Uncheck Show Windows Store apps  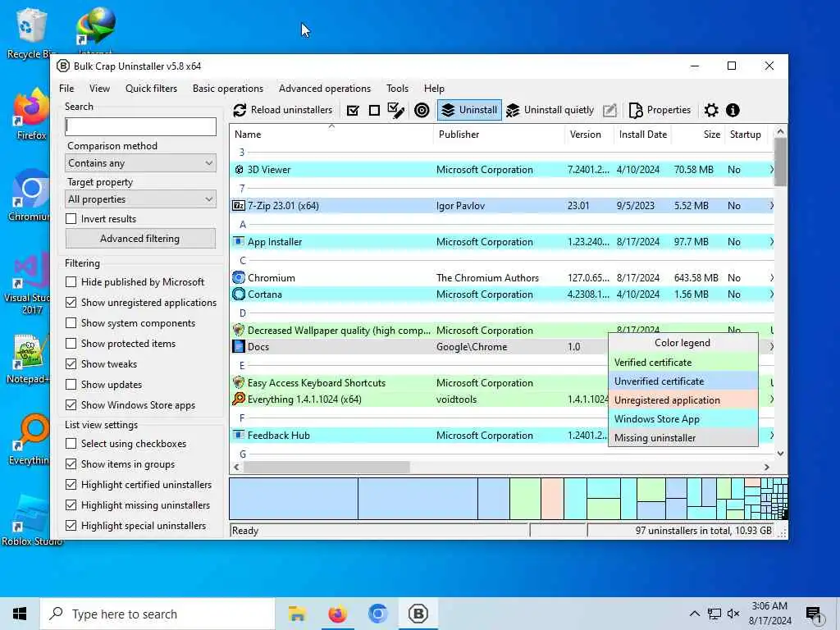point(71,405)
